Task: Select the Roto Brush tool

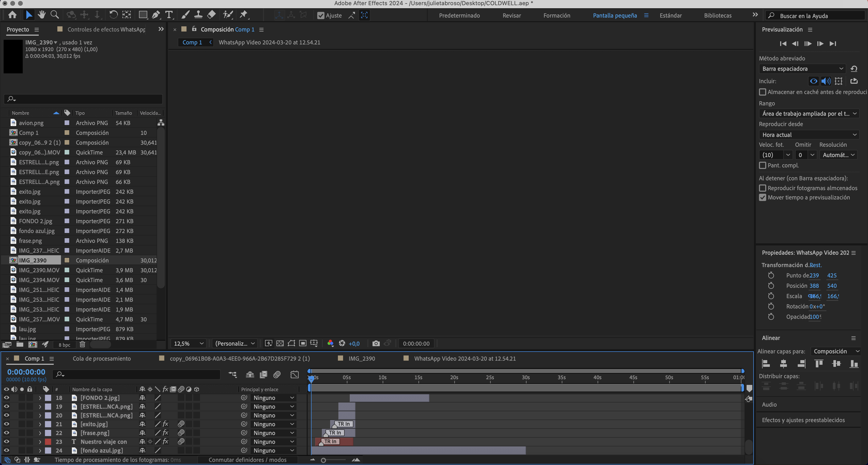Action: pyautogui.click(x=228, y=15)
